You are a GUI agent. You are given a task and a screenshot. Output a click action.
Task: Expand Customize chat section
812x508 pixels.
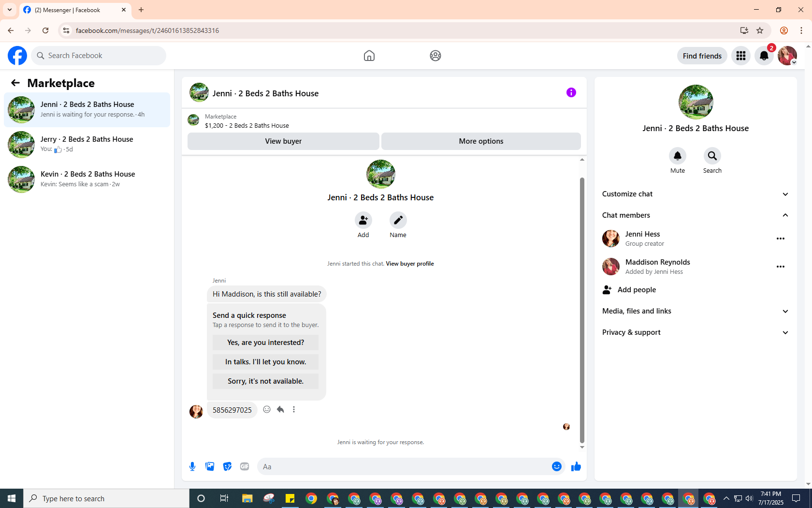pyautogui.click(x=696, y=194)
